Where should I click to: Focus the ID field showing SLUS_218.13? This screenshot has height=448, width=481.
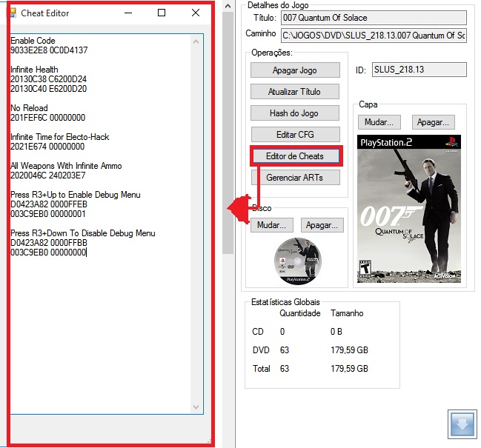[419, 70]
